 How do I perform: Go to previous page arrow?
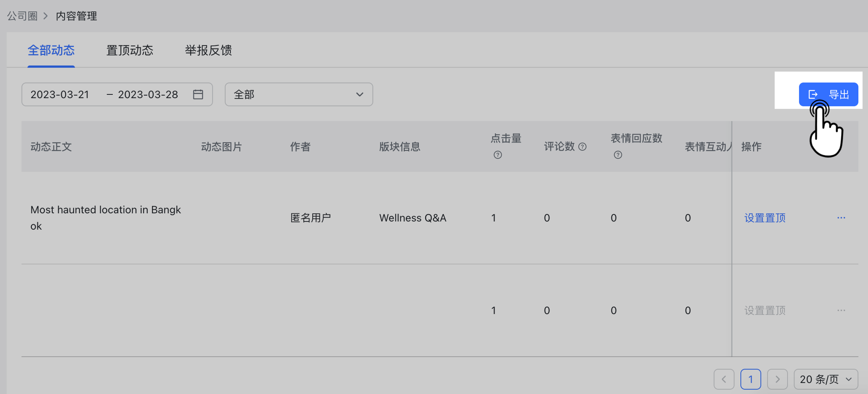coord(724,379)
